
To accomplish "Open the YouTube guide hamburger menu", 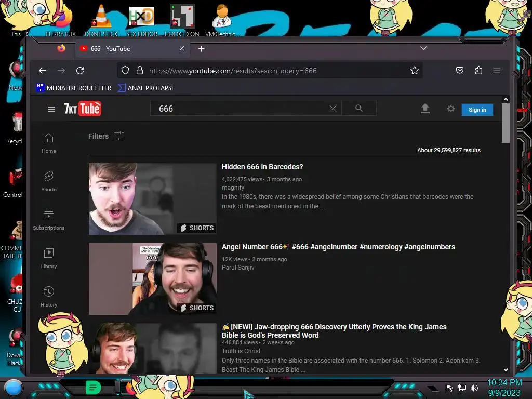I will click(x=51, y=109).
